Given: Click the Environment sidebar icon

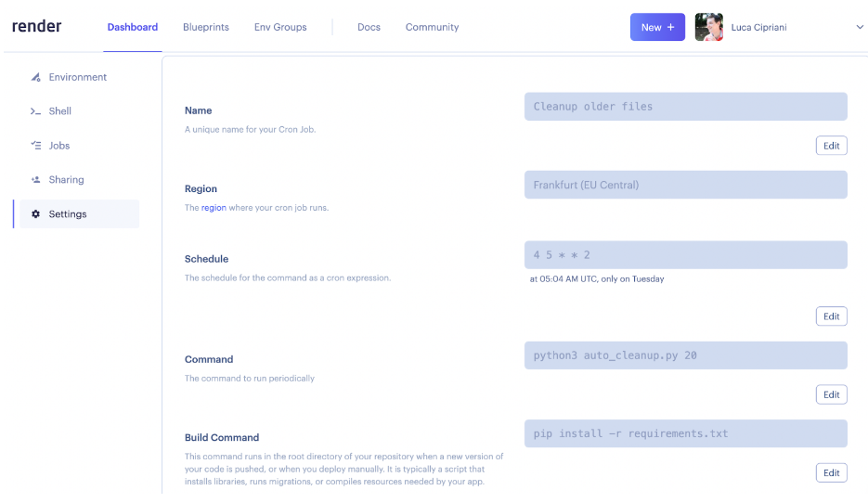Looking at the screenshot, I should (35, 77).
